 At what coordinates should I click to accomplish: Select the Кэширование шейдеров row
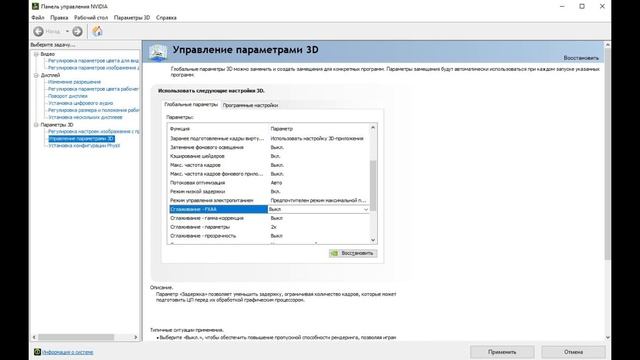pyautogui.click(x=269, y=156)
